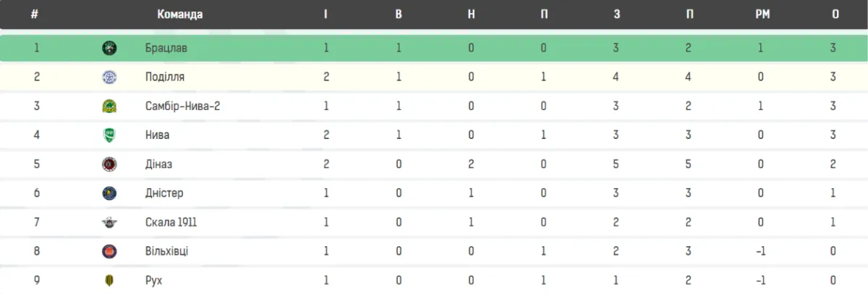Open the Скала 1911 winged logo
Viewport: 868px width, 294px height.
(109, 222)
